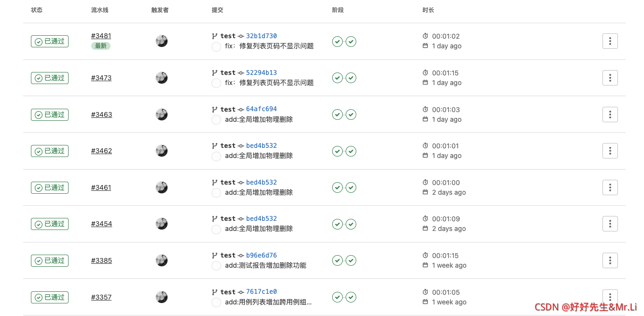Click duration text 00:01:02

(x=446, y=36)
